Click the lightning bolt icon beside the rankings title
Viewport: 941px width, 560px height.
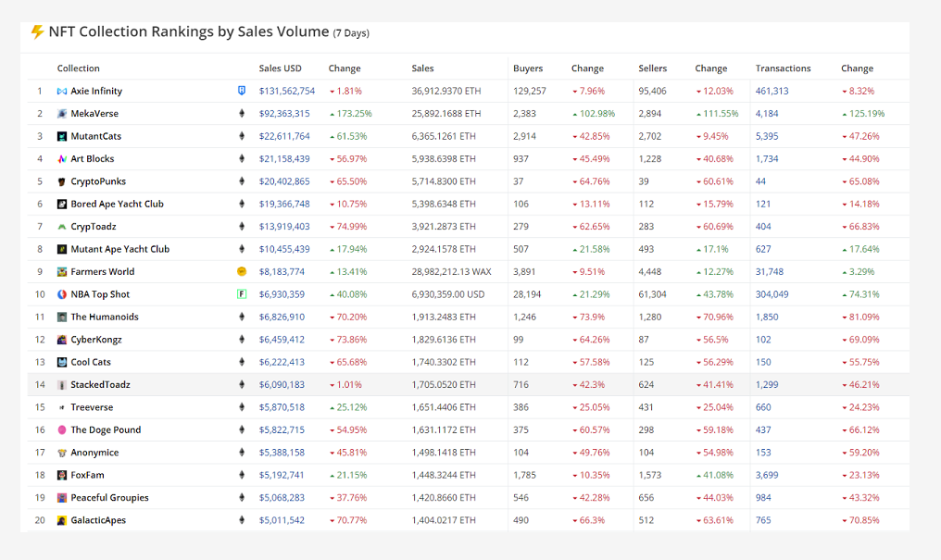(37, 31)
